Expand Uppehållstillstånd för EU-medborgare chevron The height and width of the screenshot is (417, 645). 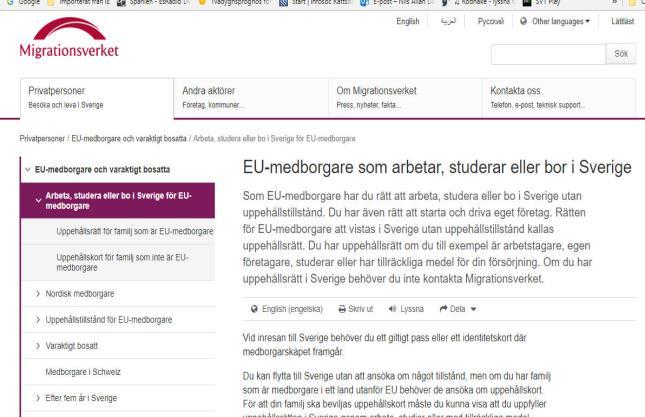point(38,320)
